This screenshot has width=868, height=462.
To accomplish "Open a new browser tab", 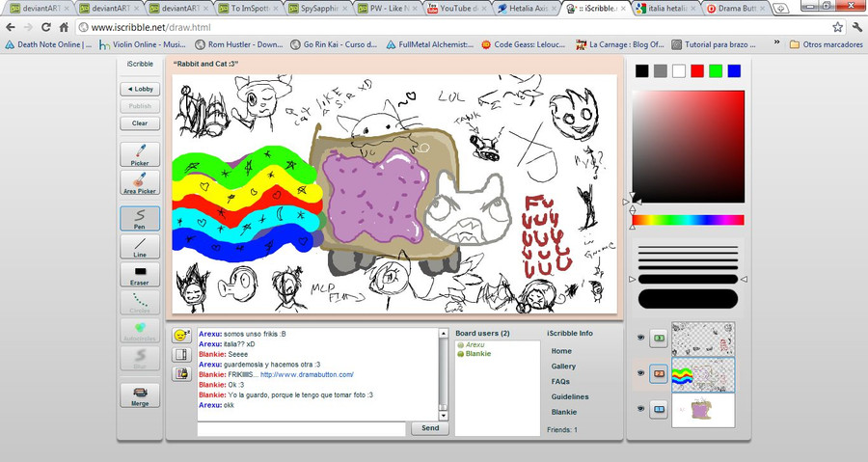I will 780,9.
